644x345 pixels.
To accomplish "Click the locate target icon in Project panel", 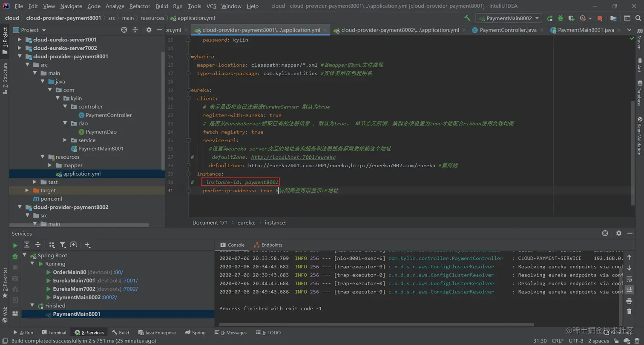I will click(124, 30).
